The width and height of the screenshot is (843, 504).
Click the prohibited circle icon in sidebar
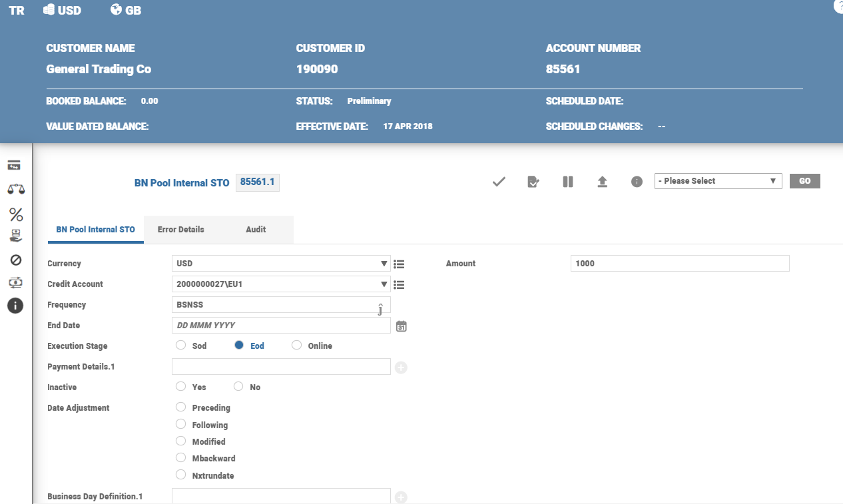pyautogui.click(x=15, y=260)
